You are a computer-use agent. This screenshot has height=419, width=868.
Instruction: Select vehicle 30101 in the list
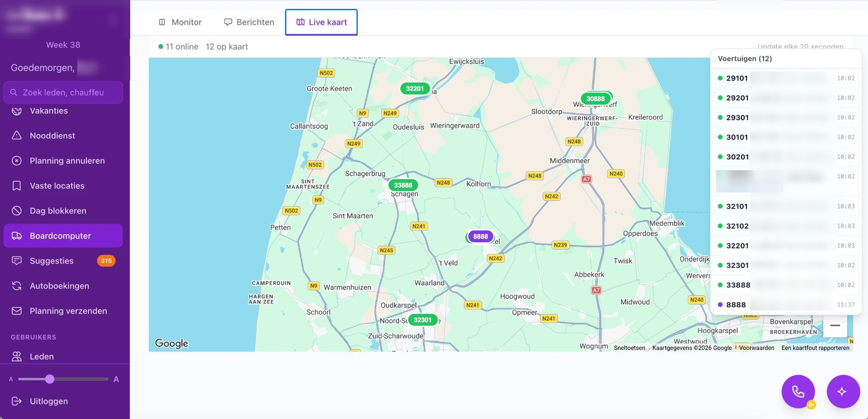tap(786, 137)
